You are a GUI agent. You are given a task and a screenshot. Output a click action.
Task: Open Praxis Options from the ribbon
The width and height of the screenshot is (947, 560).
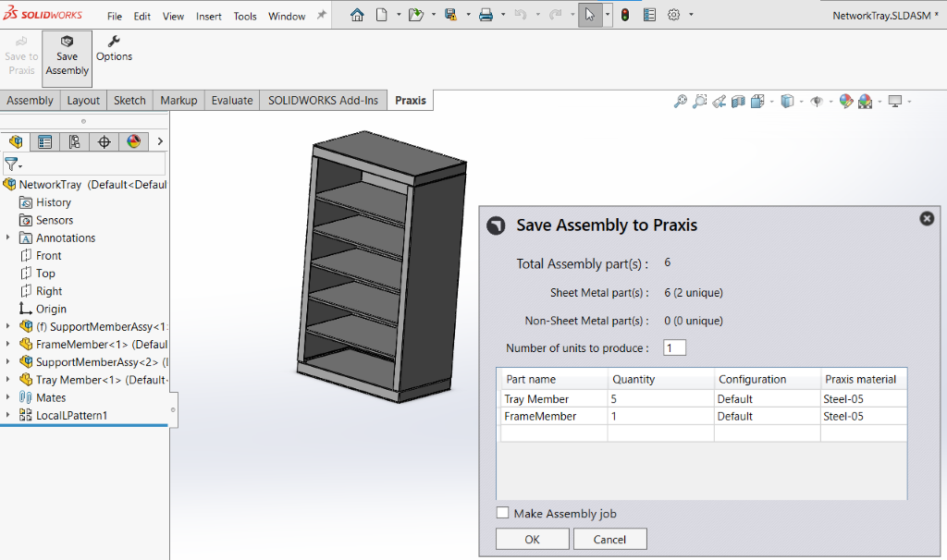114,49
